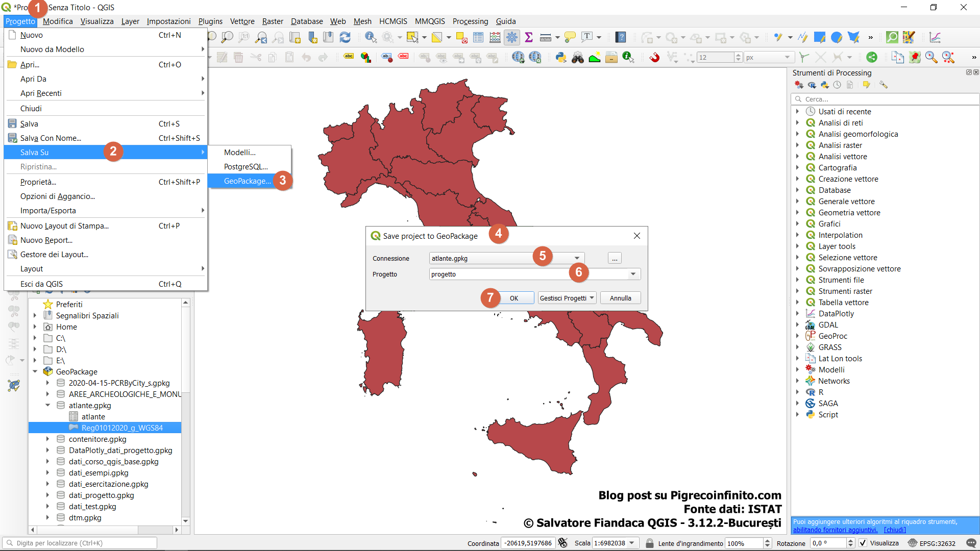Open the Processing menu
Image resolution: width=980 pixels, height=551 pixels.
tap(470, 21)
